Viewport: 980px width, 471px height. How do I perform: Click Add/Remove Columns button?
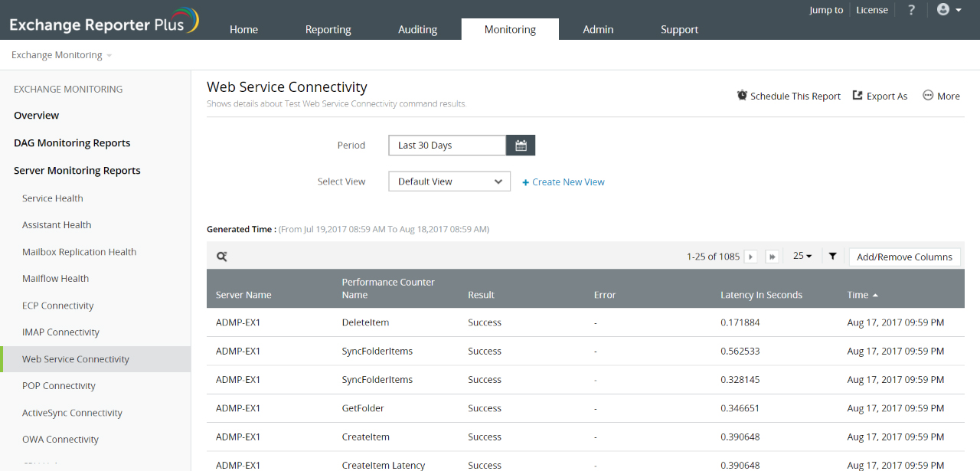904,257
